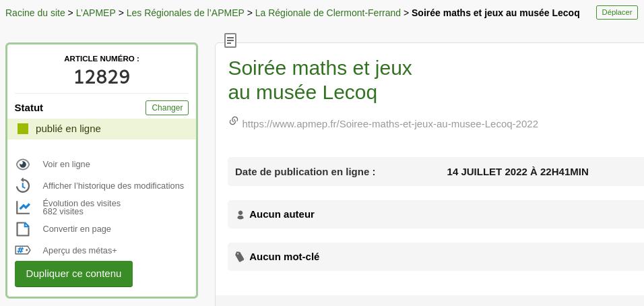This screenshot has height=306, width=644.
Task: Click the link chain icon beside URL
Action: click(234, 121)
